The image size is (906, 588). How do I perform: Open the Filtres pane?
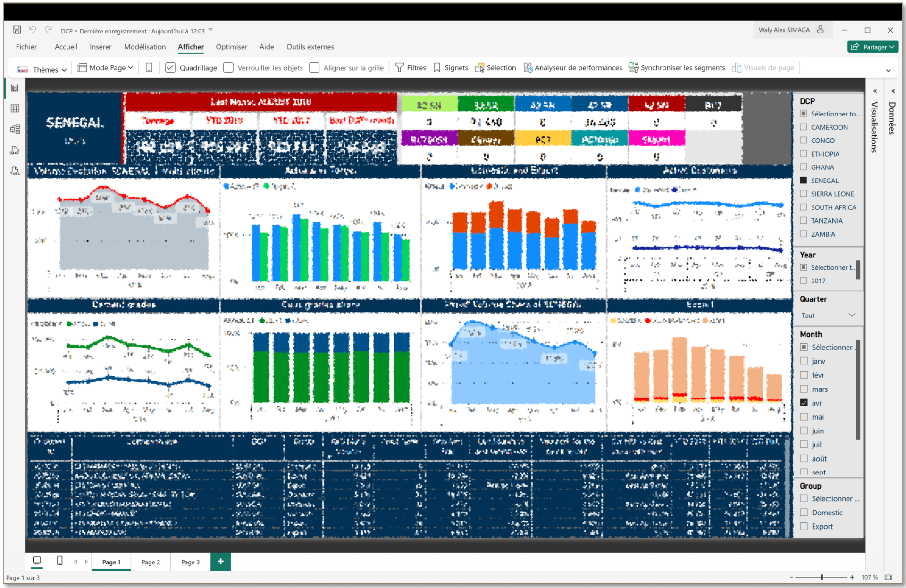[x=410, y=68]
